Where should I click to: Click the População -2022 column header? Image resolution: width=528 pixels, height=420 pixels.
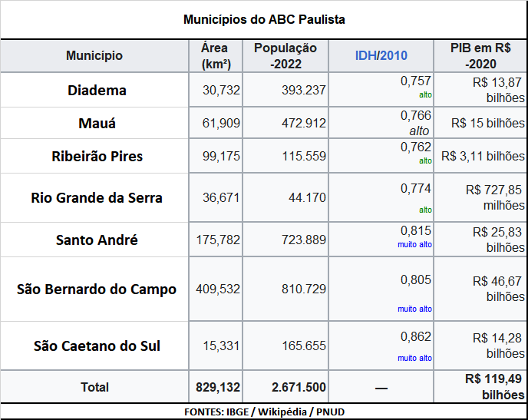(x=285, y=55)
